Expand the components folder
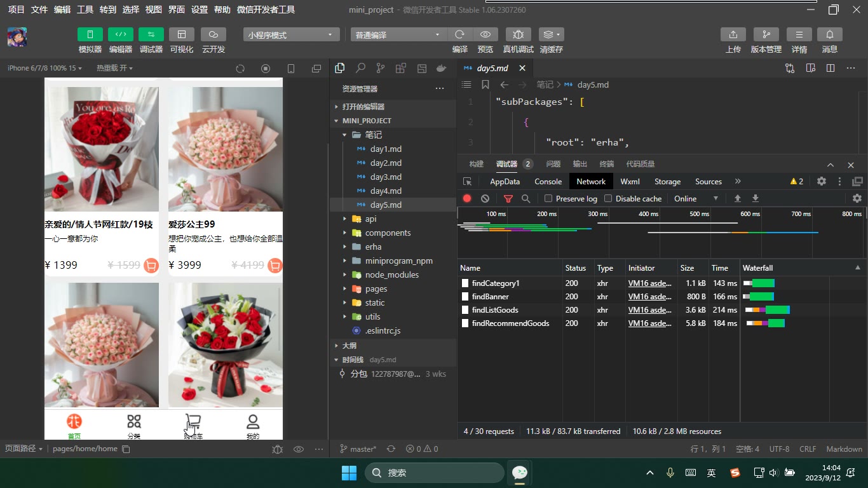This screenshot has height=488, width=868. pyautogui.click(x=388, y=233)
